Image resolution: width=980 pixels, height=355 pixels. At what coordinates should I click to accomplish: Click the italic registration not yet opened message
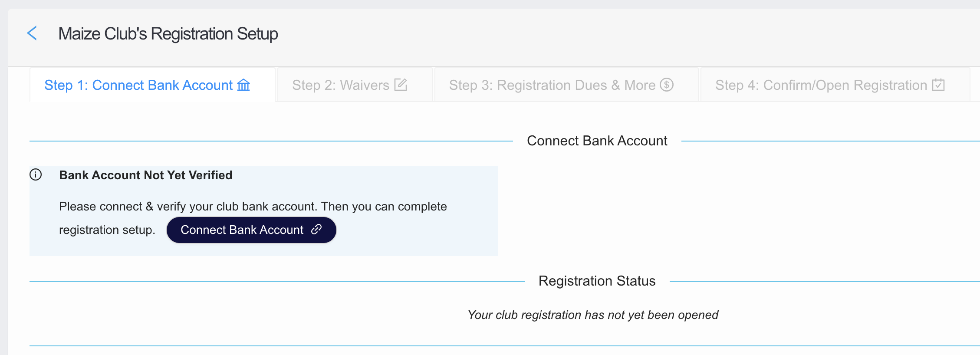pos(593,315)
